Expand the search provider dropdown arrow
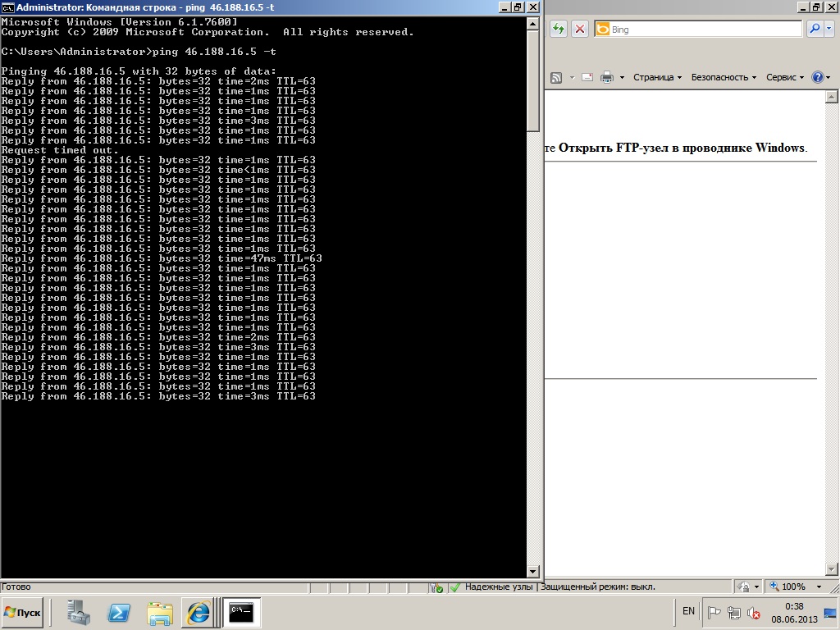 click(827, 29)
